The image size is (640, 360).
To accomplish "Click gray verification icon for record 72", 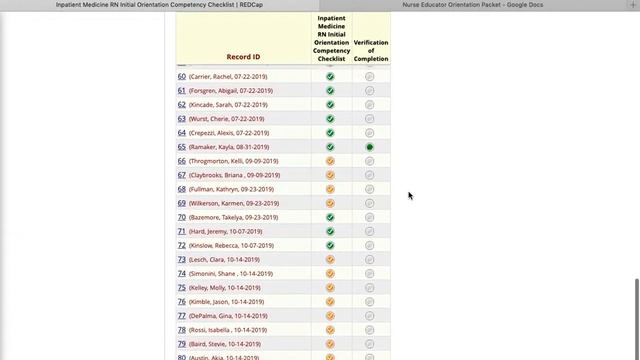I will [369, 246].
